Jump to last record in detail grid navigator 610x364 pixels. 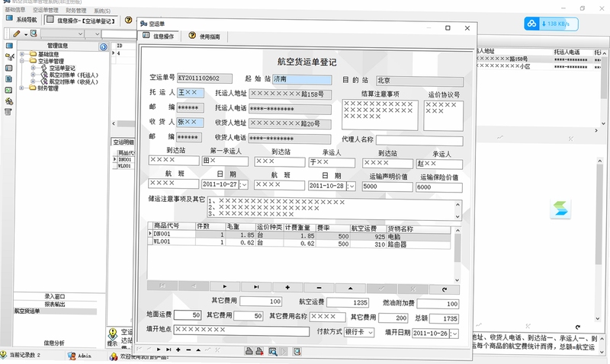[x=256, y=287]
